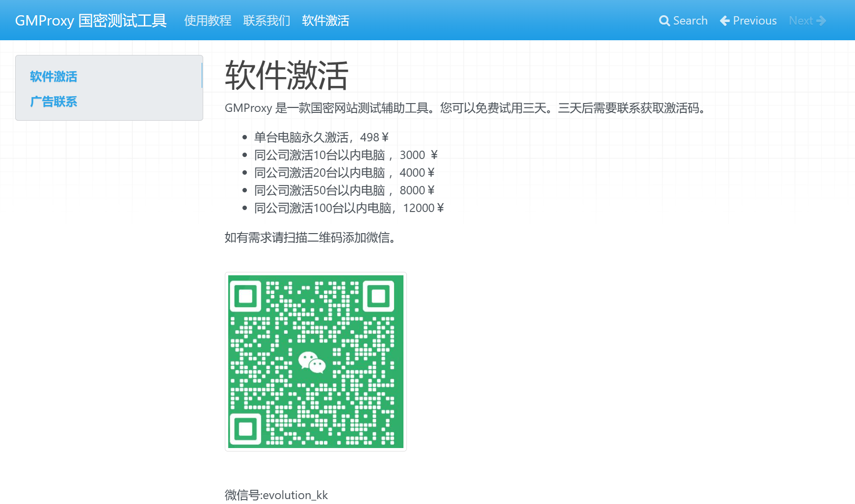Jump to 广告联系 in the sidebar
The image size is (855, 504).
pyautogui.click(x=53, y=102)
